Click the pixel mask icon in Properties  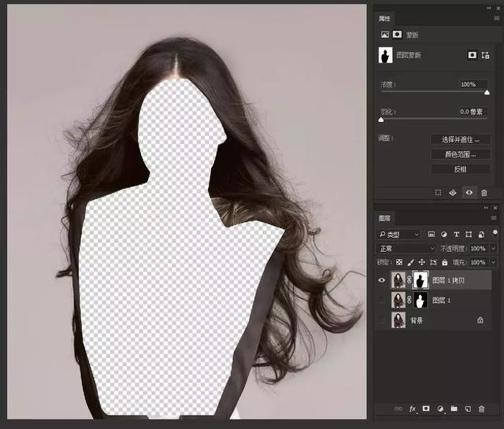(472, 55)
